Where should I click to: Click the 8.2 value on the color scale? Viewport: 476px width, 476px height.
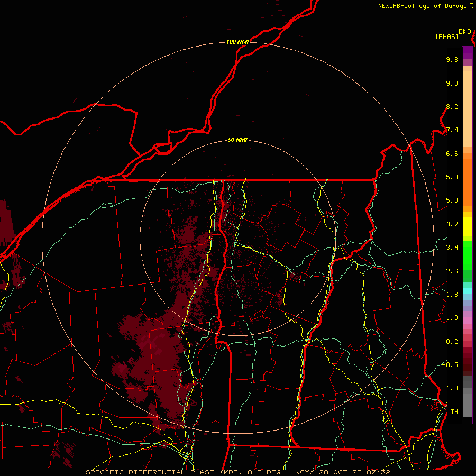click(452, 106)
